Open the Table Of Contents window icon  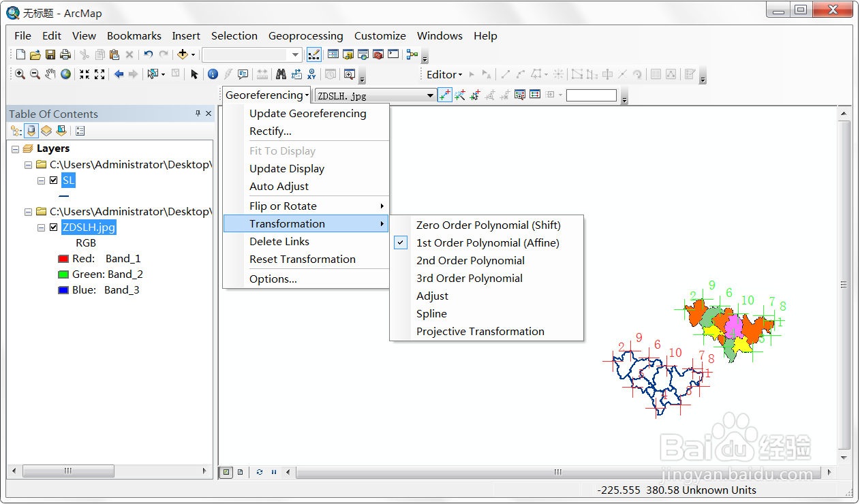point(333,54)
